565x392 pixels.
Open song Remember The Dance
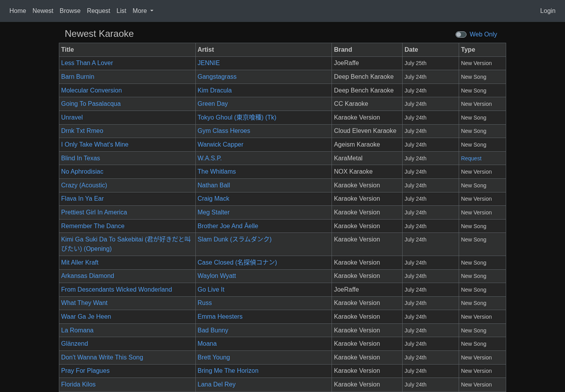pos(93,226)
